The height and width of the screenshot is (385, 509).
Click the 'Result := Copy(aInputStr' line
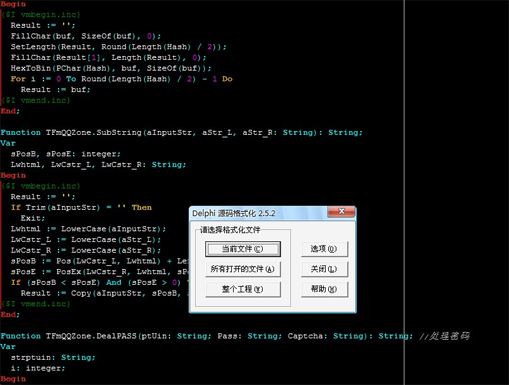tap(105, 293)
